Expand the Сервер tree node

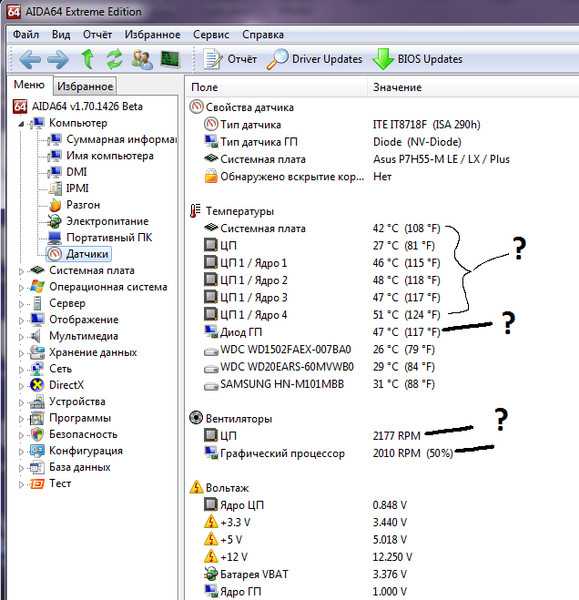[x=21, y=304]
